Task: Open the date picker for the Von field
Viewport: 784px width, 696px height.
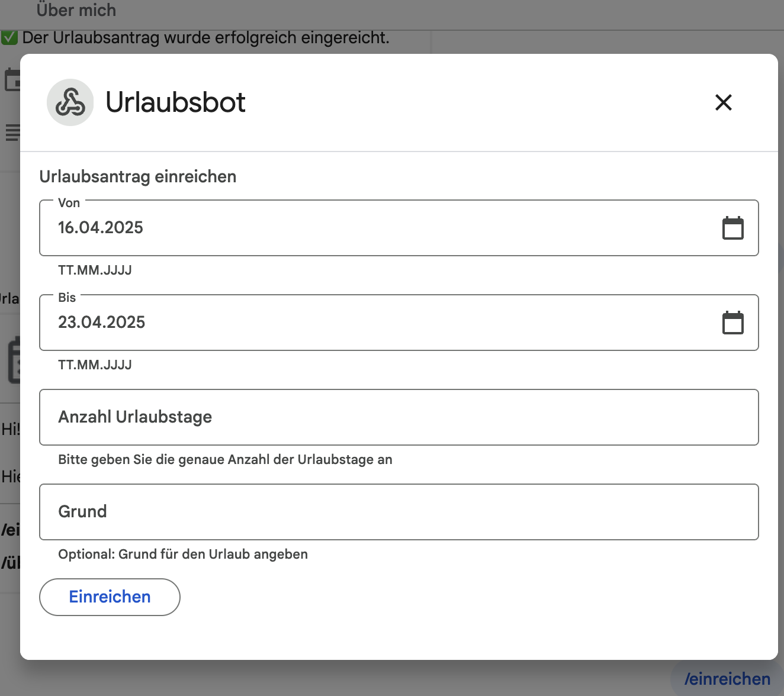Action: tap(732, 228)
